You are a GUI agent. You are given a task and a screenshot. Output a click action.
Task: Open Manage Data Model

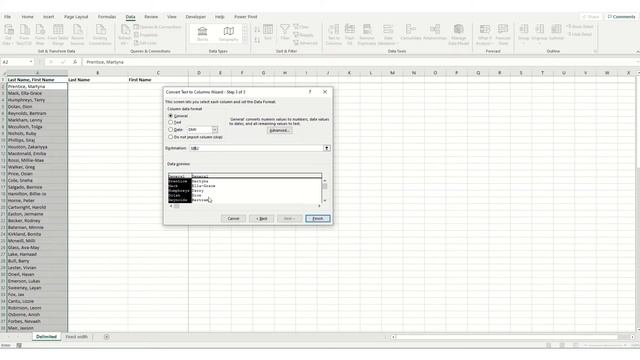point(459,34)
